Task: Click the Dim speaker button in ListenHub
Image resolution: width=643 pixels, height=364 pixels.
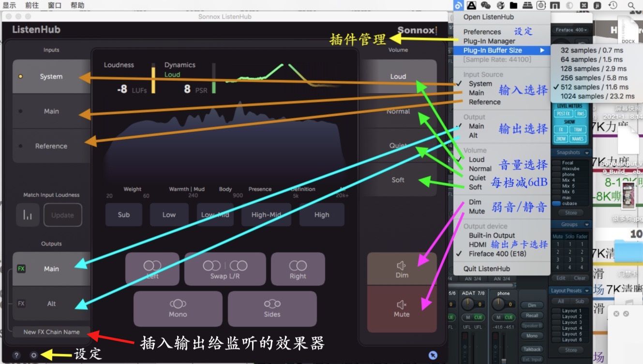Action: [x=402, y=269]
